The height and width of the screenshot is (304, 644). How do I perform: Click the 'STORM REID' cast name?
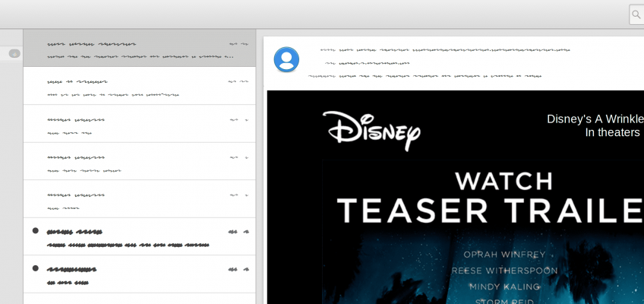coord(504,302)
